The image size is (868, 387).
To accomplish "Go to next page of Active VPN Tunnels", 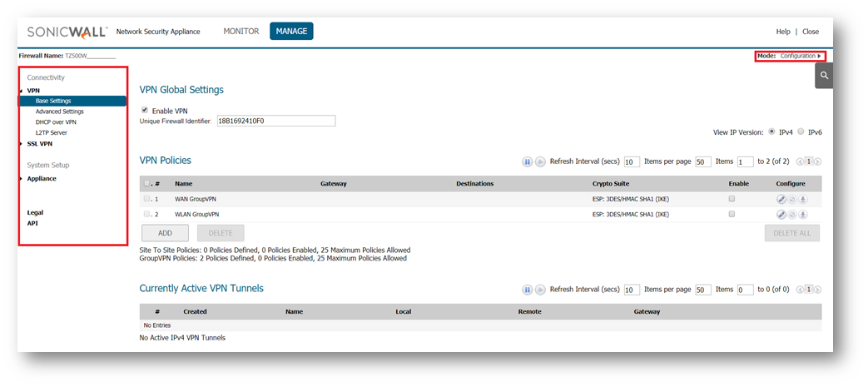I will click(817, 290).
